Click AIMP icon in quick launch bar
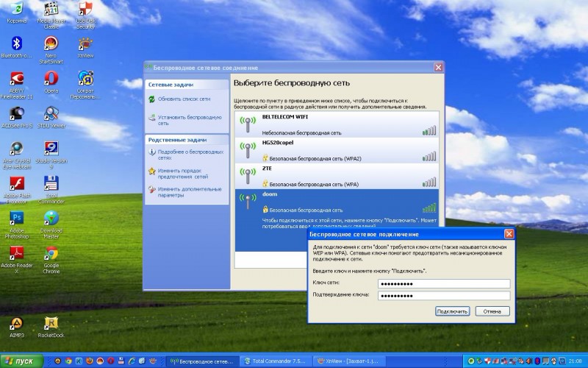This screenshot has width=588, height=368. click(58, 361)
